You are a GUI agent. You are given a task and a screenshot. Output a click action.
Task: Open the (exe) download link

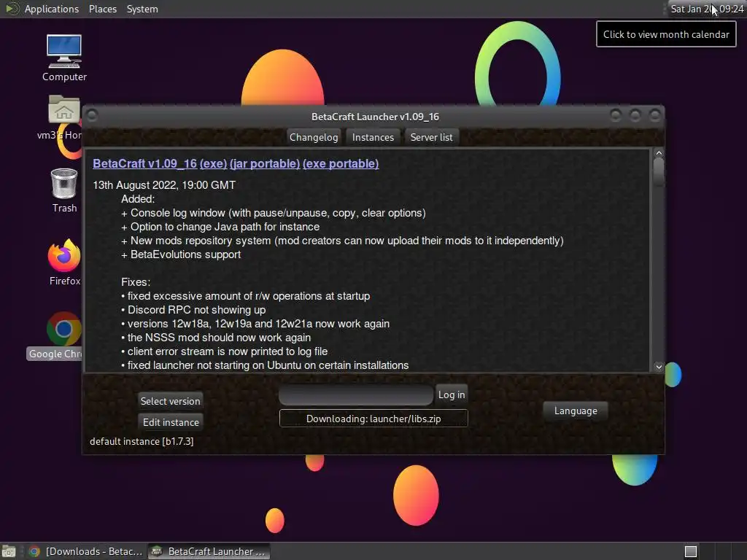pyautogui.click(x=214, y=164)
